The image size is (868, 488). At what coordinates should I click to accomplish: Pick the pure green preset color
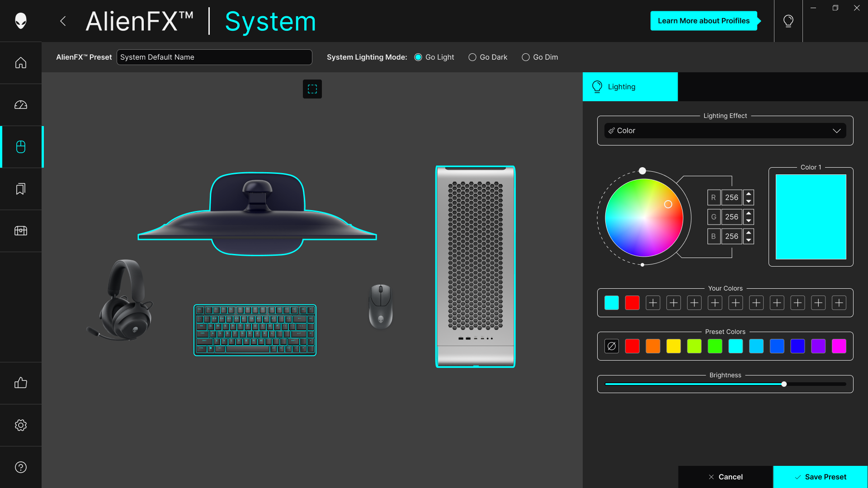click(715, 346)
